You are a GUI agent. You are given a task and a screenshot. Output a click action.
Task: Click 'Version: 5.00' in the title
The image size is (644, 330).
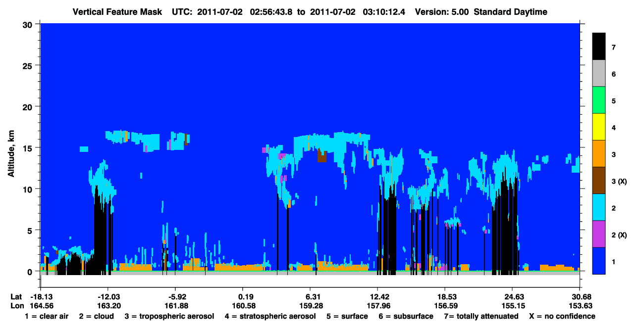click(x=441, y=12)
